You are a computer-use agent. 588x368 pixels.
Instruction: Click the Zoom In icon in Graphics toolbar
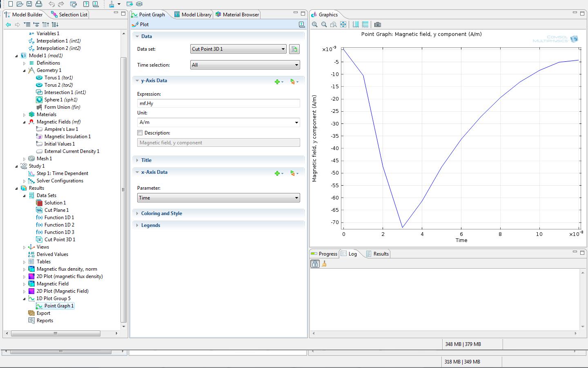[x=314, y=25]
